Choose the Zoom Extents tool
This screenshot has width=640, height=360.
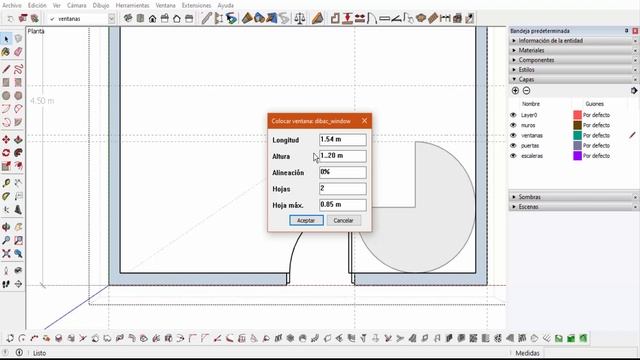6,253
